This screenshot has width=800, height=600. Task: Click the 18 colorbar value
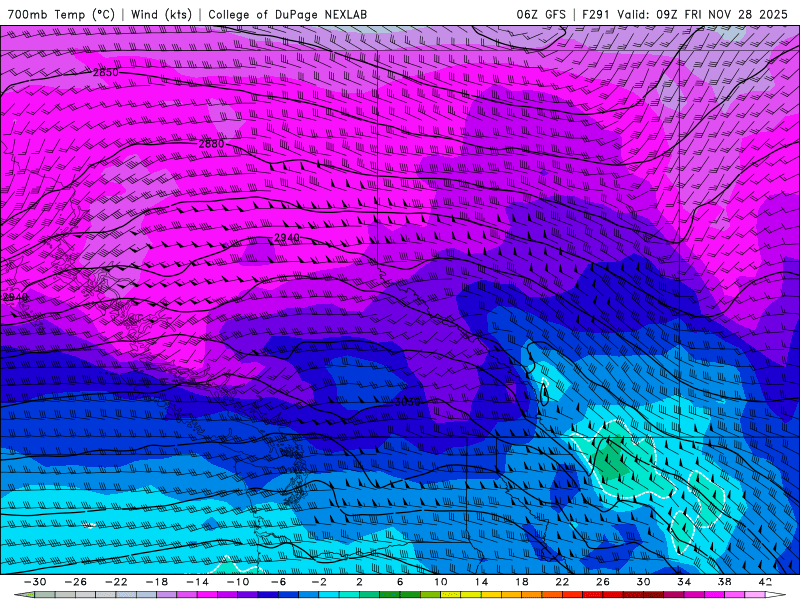tap(521, 582)
